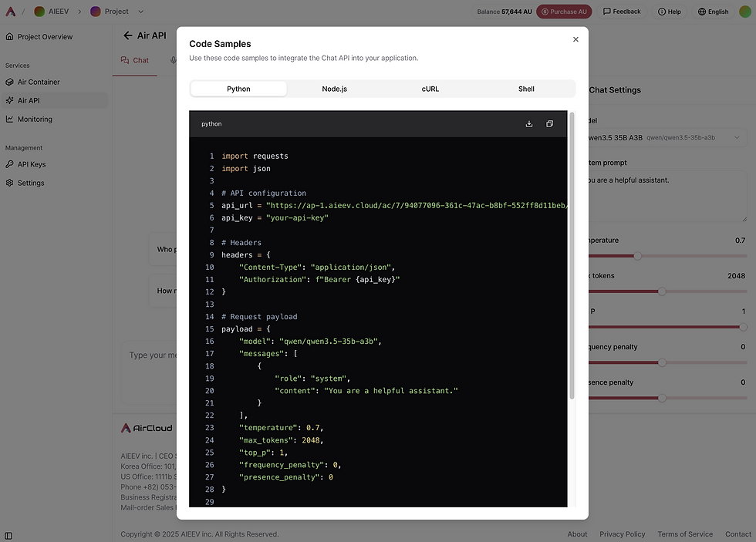Click the "model" line in payload

[310, 341]
